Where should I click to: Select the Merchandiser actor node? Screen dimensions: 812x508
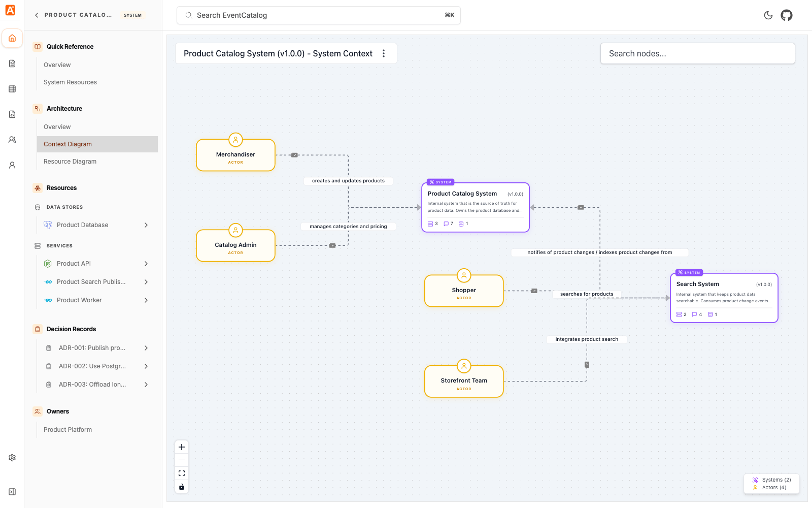[x=235, y=155]
